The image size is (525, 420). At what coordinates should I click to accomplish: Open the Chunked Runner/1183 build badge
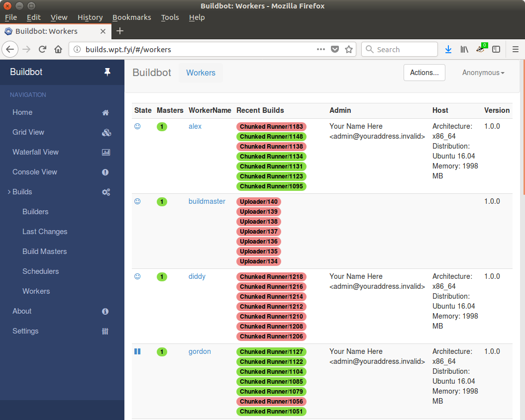(271, 127)
